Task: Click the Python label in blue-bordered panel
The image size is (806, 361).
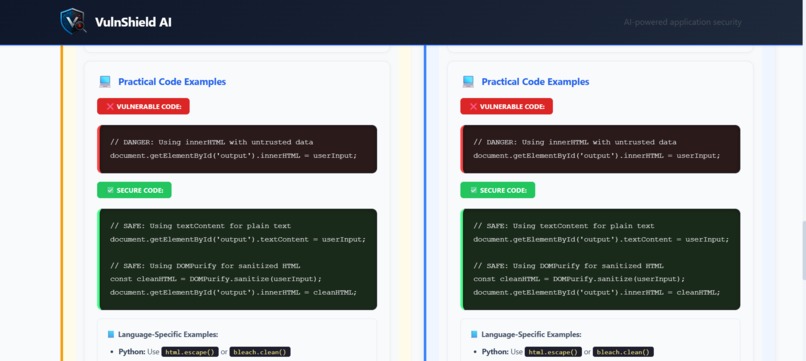Action: (497, 352)
